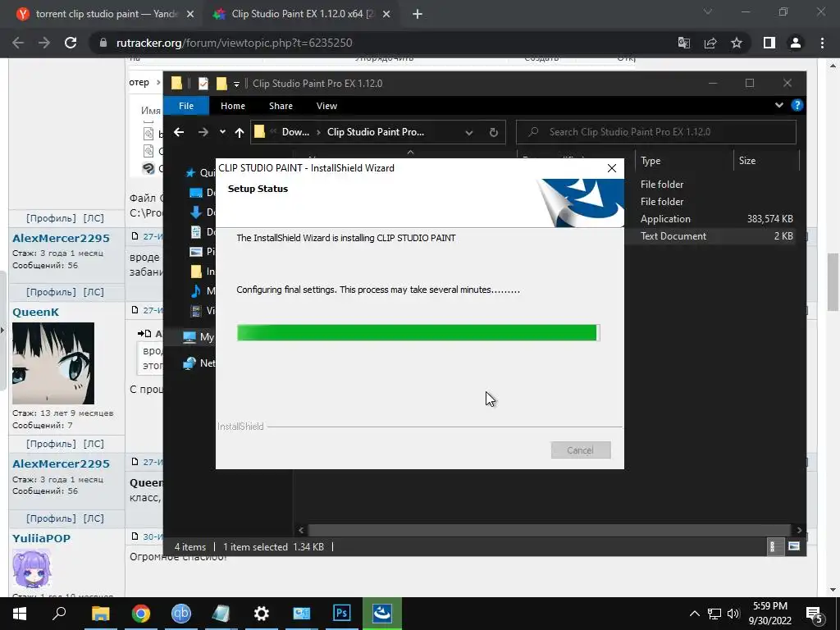Open the browser translate page icon

684,43
